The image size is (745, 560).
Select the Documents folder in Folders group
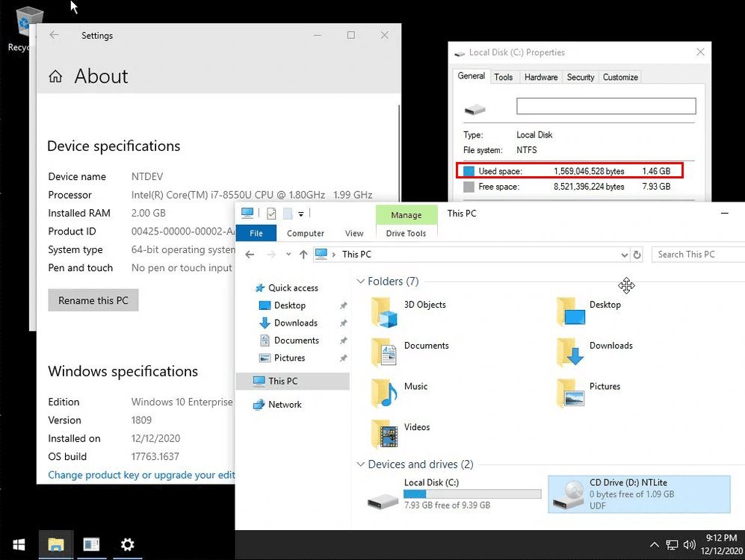click(x=410, y=352)
